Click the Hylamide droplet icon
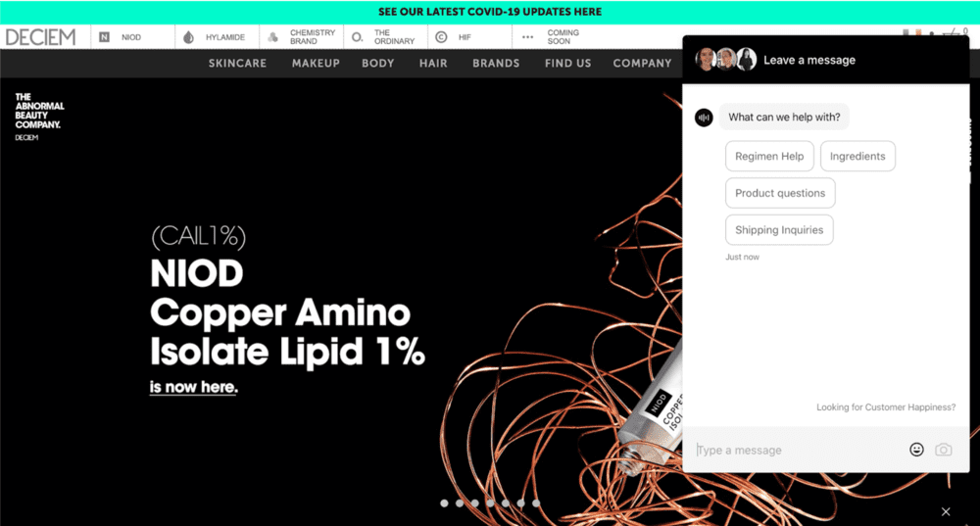This screenshot has height=526, width=980. (x=188, y=37)
